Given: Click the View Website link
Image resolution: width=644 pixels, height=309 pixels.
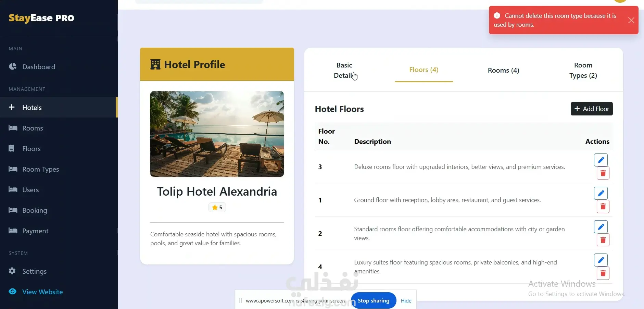Looking at the screenshot, I should [42, 292].
